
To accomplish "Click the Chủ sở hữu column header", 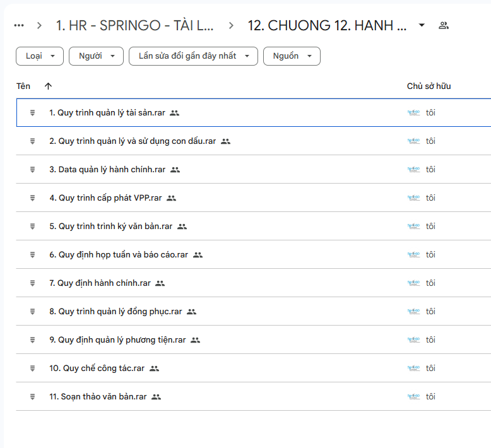I will [429, 86].
